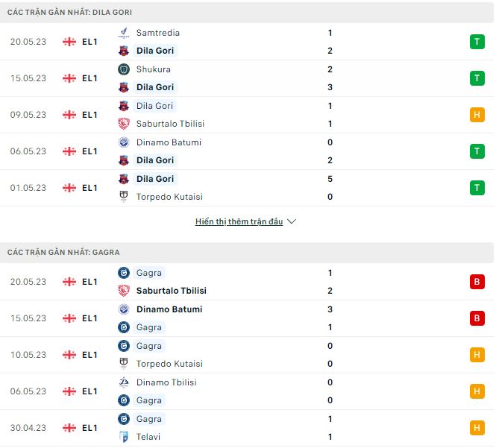This screenshot has height=448, width=496.
Task: Click Saburtalo Tbilisi logo in 09.05.23 match
Action: [x=124, y=124]
